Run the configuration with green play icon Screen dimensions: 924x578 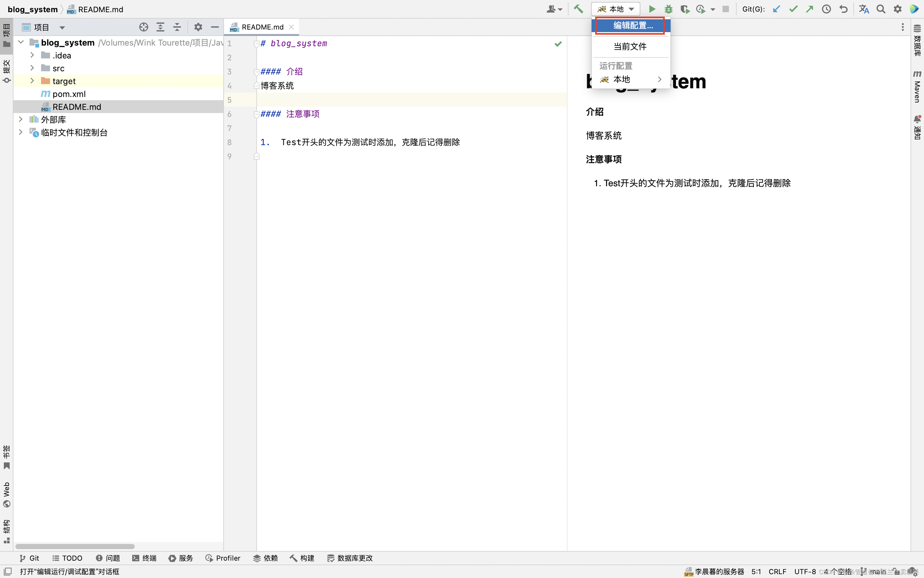coord(652,9)
